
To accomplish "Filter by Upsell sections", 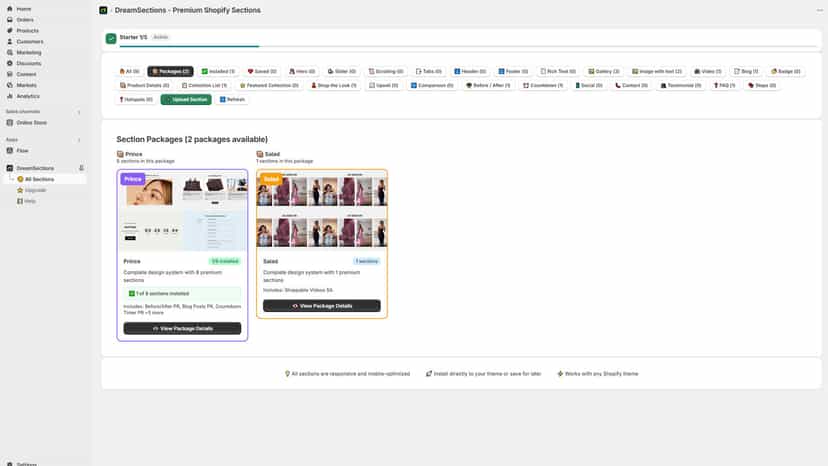I will pyautogui.click(x=384, y=86).
